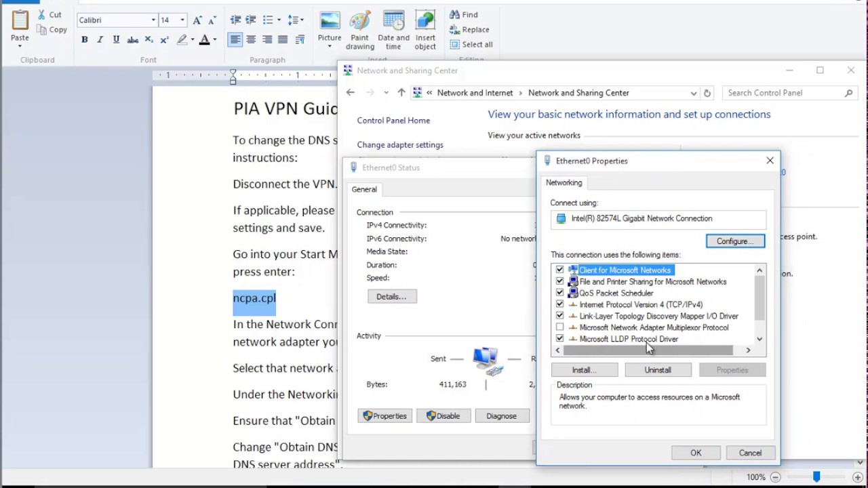The height and width of the screenshot is (488, 868).
Task: Toggle Italic formatting
Action: [100, 40]
